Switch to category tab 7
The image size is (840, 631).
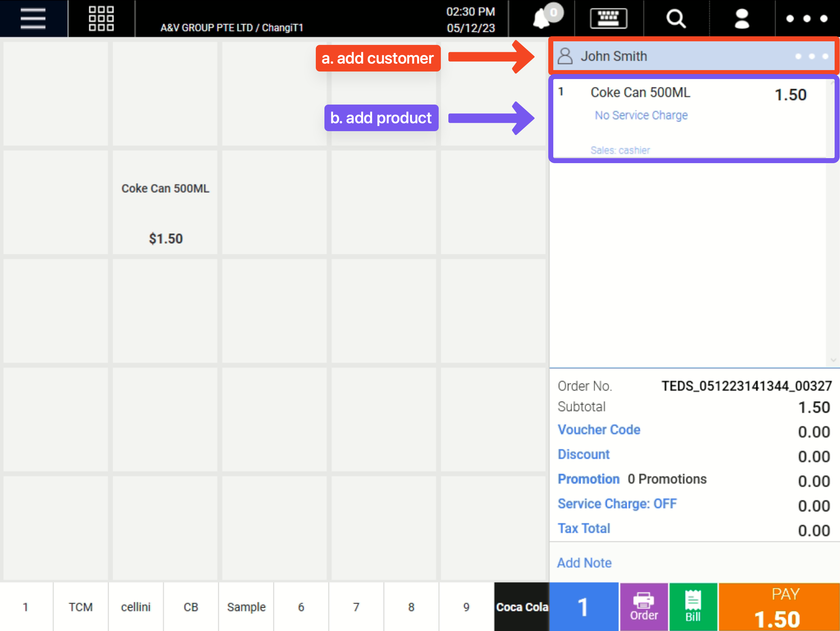pyautogui.click(x=356, y=607)
